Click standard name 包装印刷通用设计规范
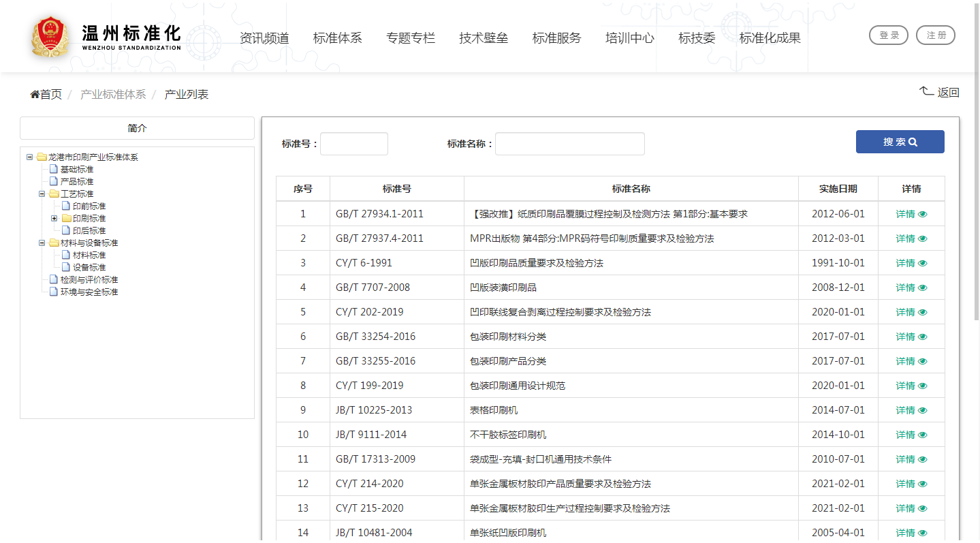This screenshot has height=543, width=980. click(x=518, y=386)
